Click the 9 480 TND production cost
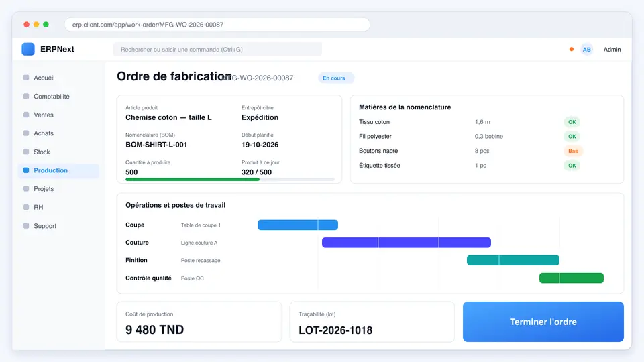The height and width of the screenshot is (362, 644). 155,330
